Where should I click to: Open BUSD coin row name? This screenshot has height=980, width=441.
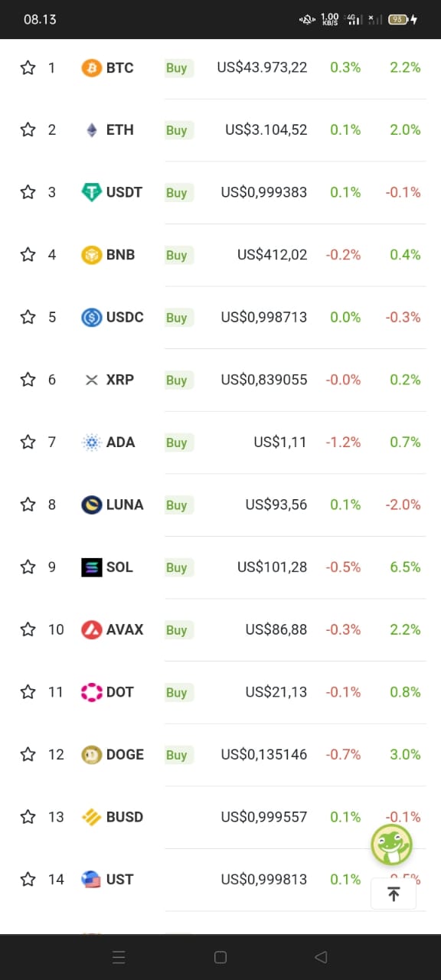click(x=125, y=817)
